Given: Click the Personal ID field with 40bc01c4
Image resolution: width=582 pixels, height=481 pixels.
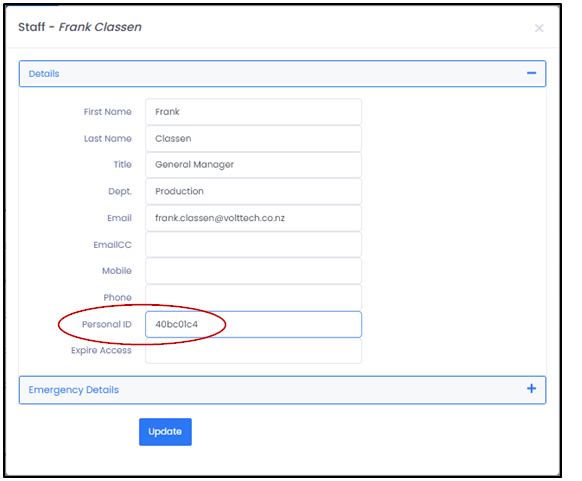Looking at the screenshot, I should coord(253,324).
